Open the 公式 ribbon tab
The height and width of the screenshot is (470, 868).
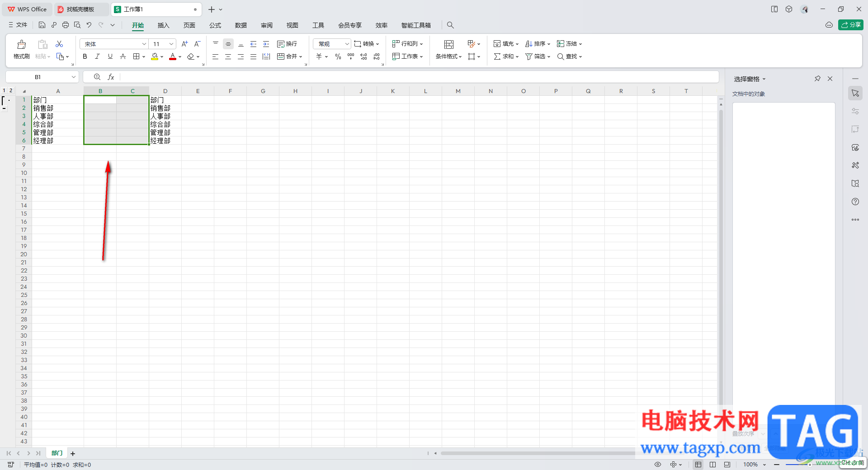pos(215,25)
